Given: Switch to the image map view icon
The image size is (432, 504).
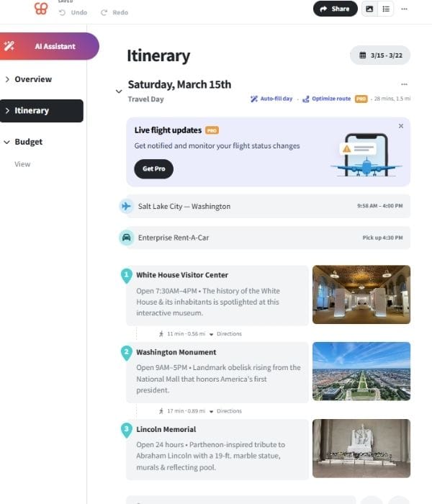Looking at the screenshot, I should coord(369,9).
